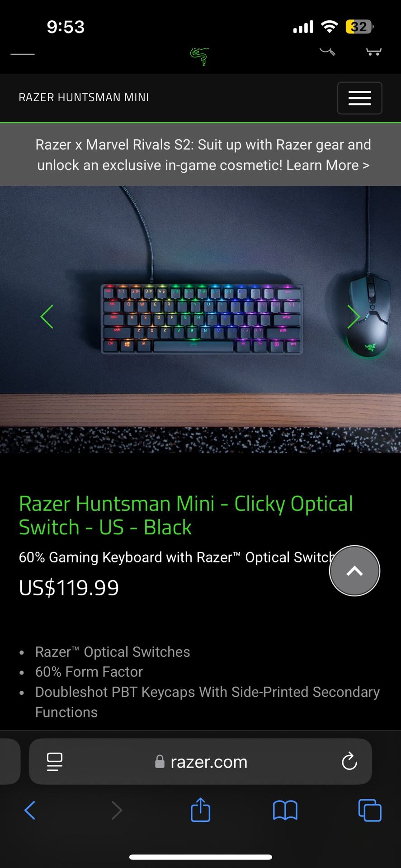The height and width of the screenshot is (868, 401).
Task: Open top-left site menu icon
Action: click(x=23, y=53)
